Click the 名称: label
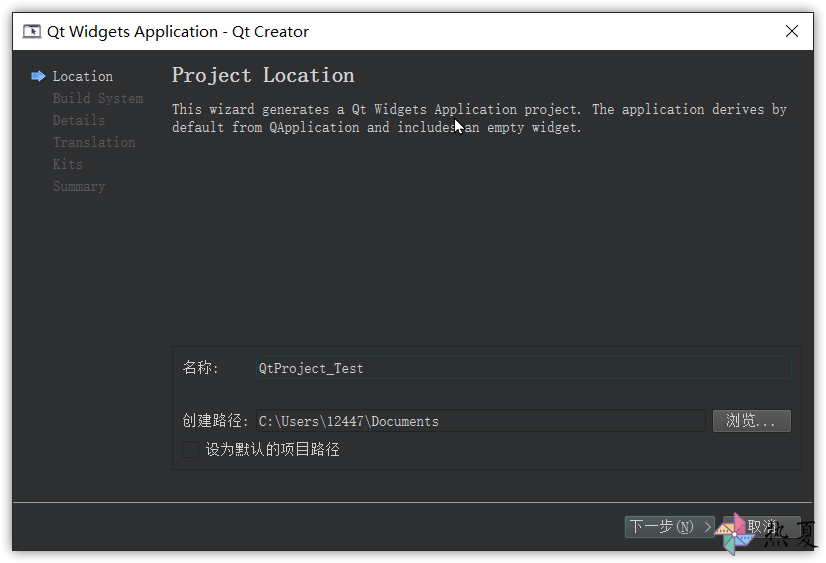 coord(200,368)
